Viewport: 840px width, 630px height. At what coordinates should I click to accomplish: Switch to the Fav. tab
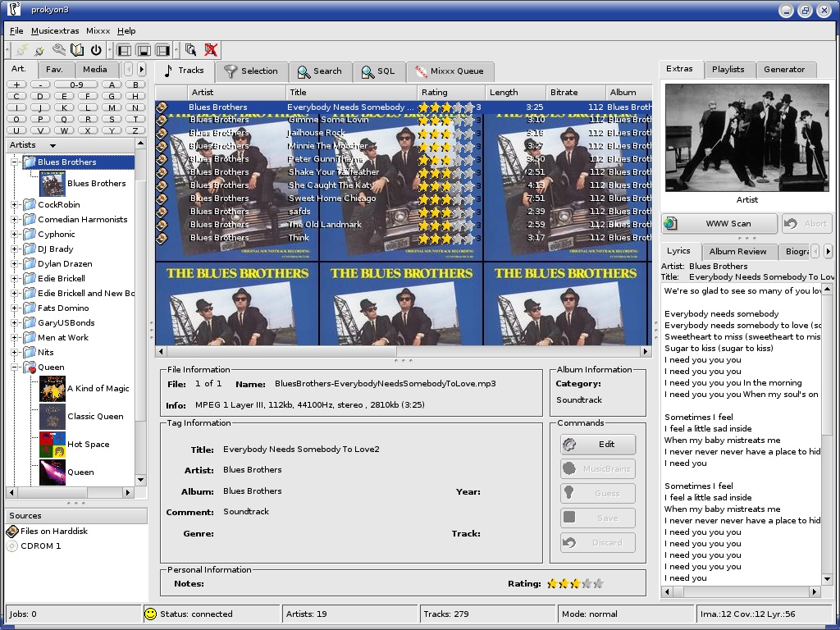point(55,70)
